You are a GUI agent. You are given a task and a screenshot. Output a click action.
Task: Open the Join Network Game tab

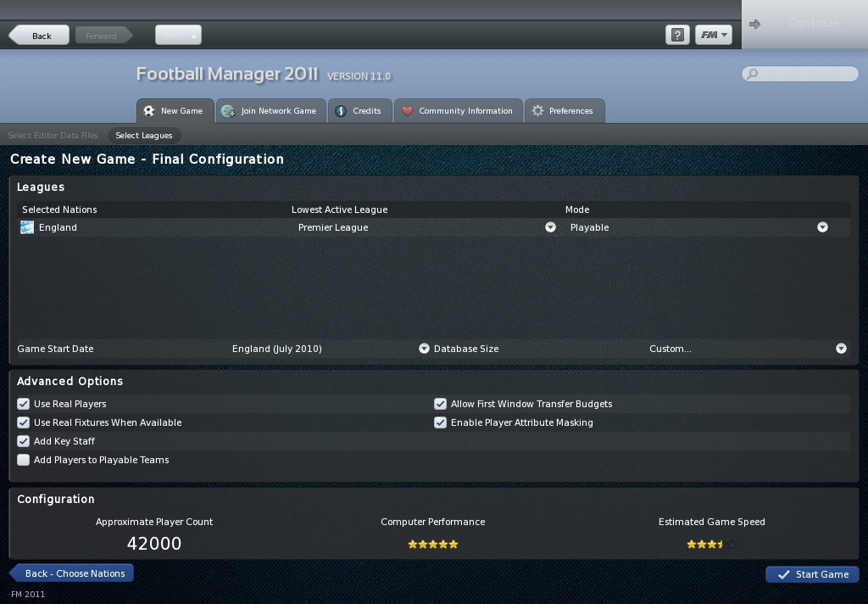click(x=271, y=111)
